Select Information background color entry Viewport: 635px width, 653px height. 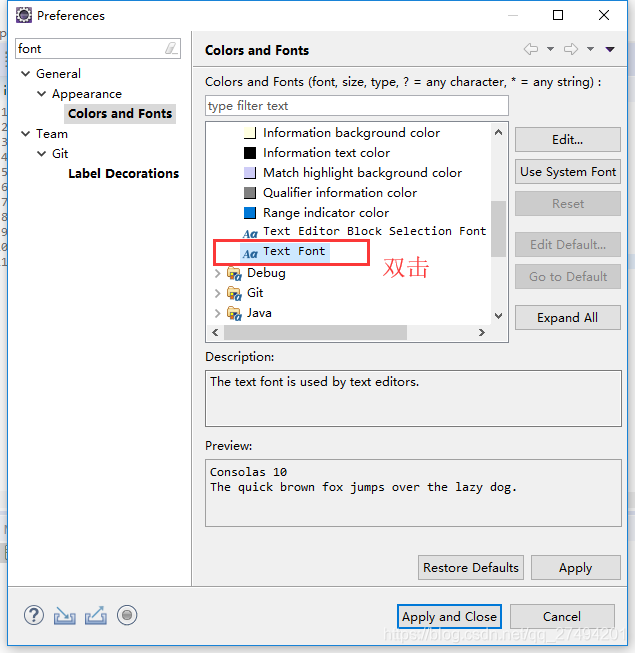(x=351, y=133)
